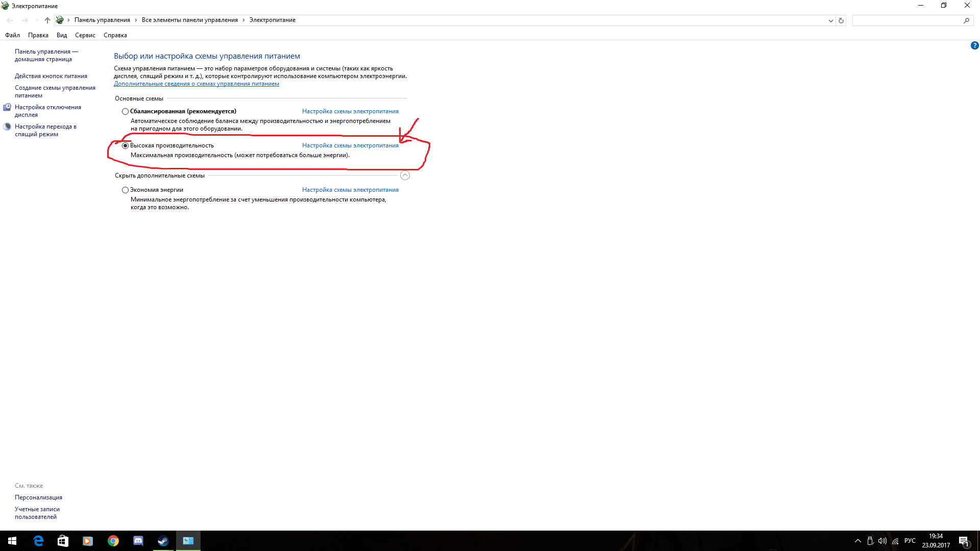Show hidden tray icons chevron
Image resolution: width=980 pixels, height=551 pixels.
(x=858, y=541)
